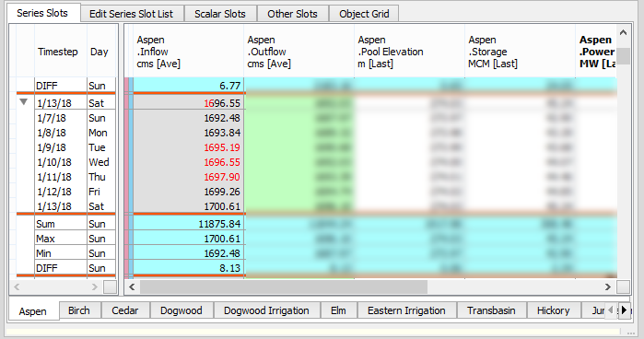Switch to Edit Series Slot List tab
The height and width of the screenshot is (339, 644).
pyautogui.click(x=132, y=14)
